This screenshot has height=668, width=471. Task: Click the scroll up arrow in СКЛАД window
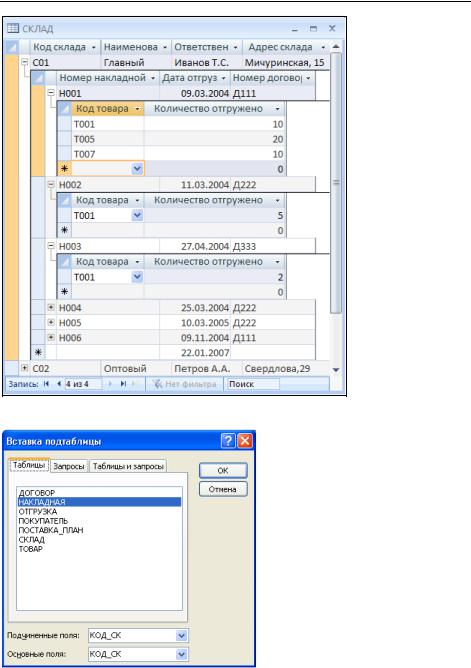(336, 47)
